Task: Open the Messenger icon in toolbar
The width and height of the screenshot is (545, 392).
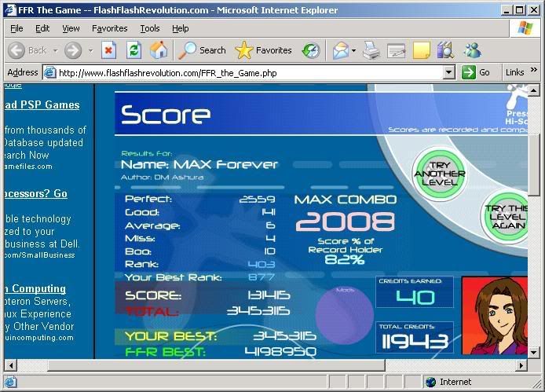Action: 472,50
